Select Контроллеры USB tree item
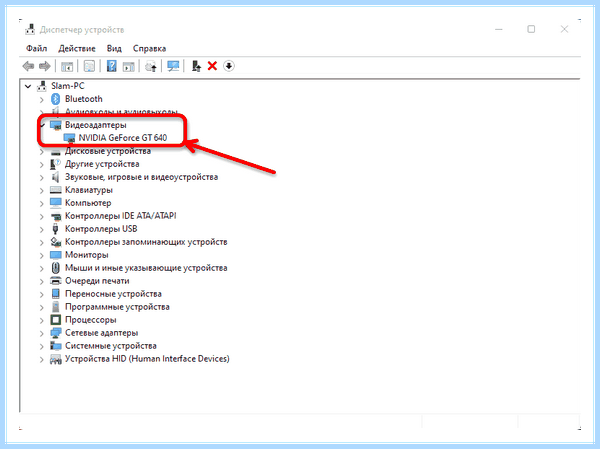Screen dimensions: 600x449 101,229
